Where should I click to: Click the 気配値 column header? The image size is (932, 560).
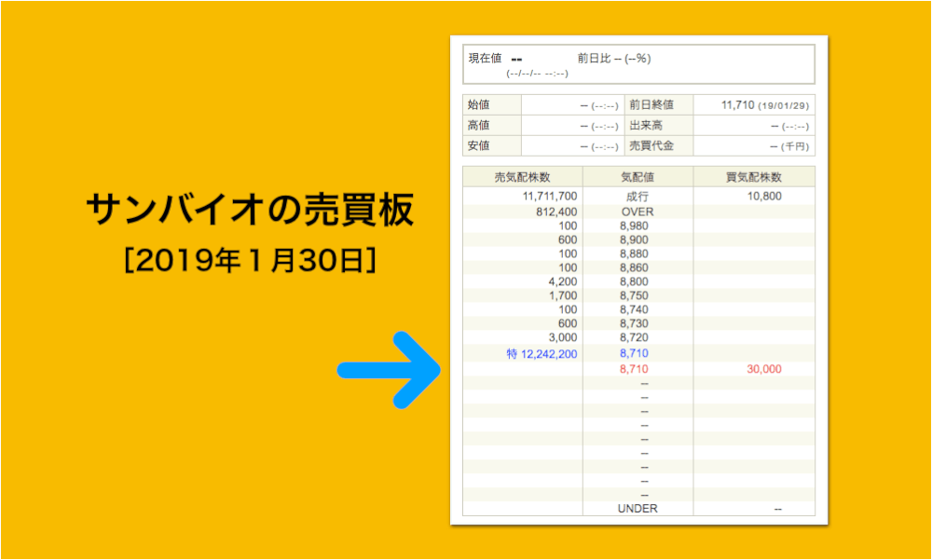click(637, 177)
